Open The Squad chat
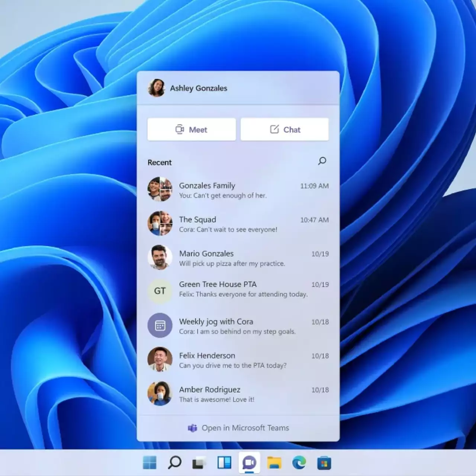The image size is (476, 476). (238, 224)
